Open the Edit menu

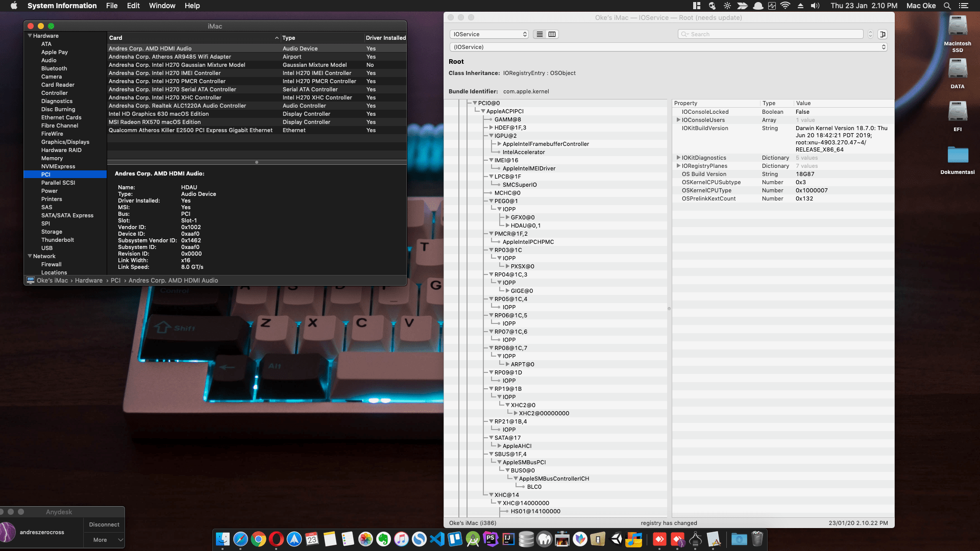pos(133,6)
